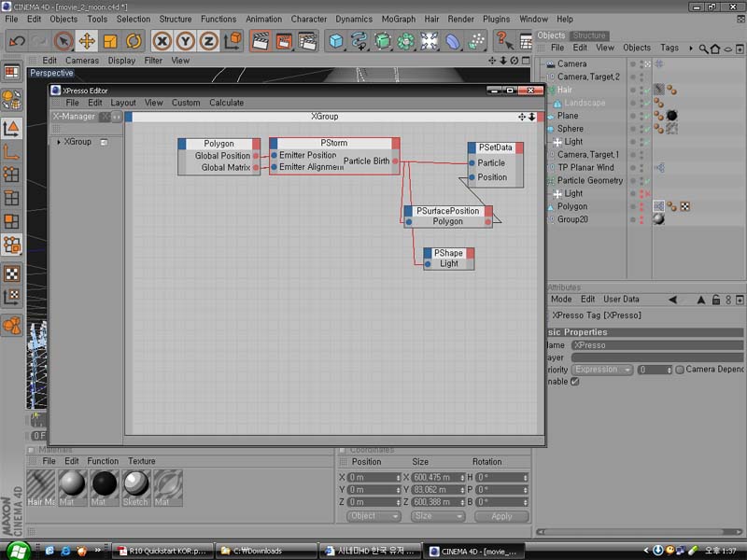Open the particle emitter objects icon
The height and width of the screenshot is (560, 747).
click(476, 41)
